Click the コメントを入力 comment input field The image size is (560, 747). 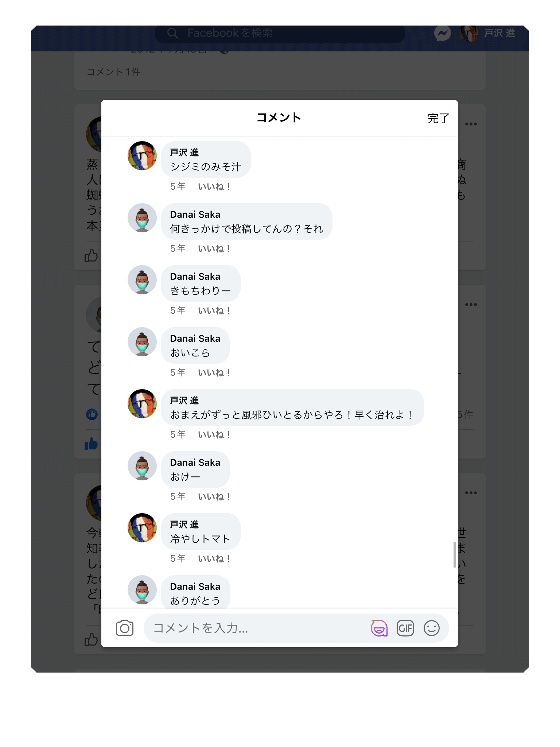pyautogui.click(x=255, y=628)
